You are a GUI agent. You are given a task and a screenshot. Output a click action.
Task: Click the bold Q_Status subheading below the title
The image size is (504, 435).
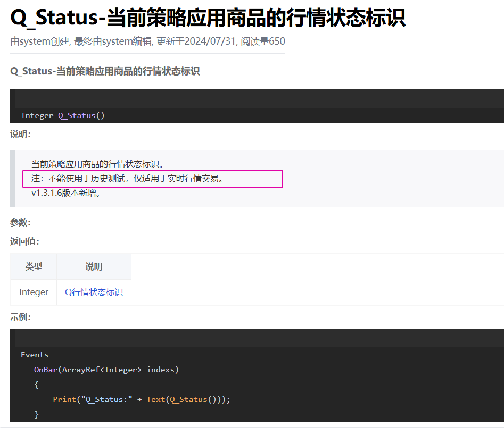105,71
